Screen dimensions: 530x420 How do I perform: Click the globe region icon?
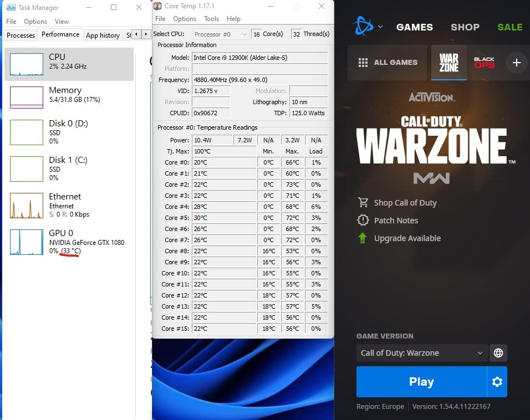coord(498,353)
